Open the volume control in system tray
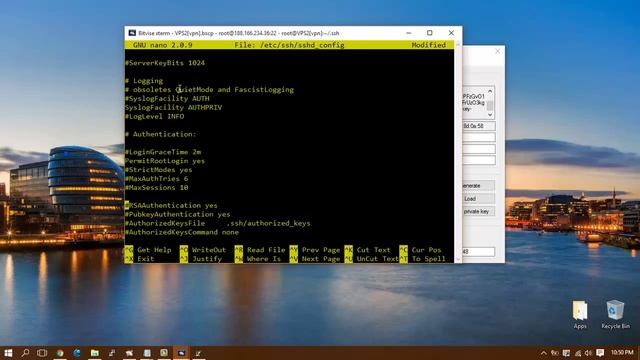The image size is (640, 360). 588,353
